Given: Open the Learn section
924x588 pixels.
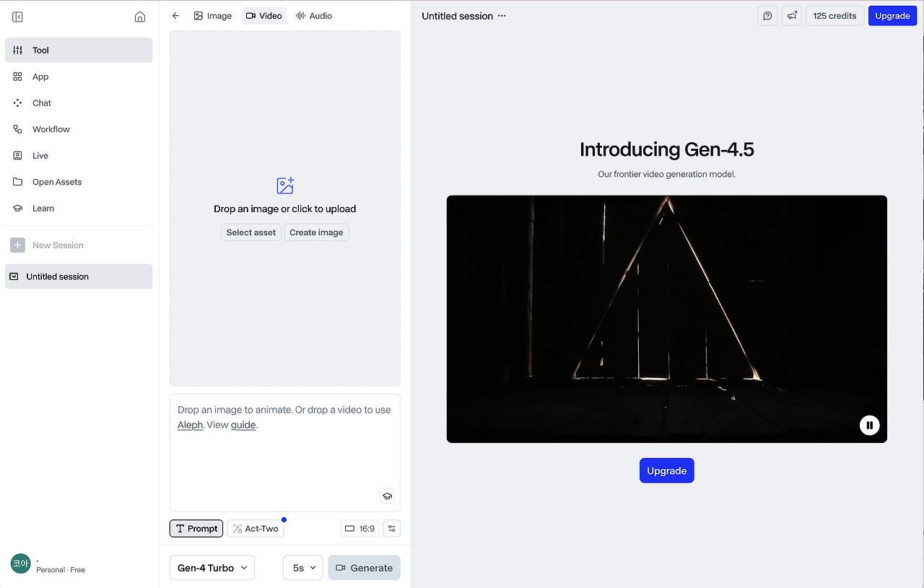Looking at the screenshot, I should (x=79, y=209).
